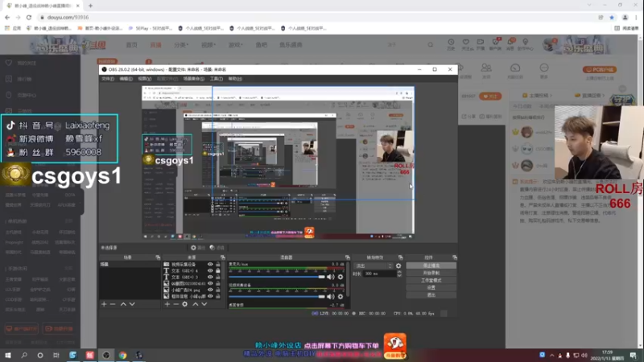Open the Chrome icon in the taskbar
Screen dimensions: 644x362
pos(122,355)
